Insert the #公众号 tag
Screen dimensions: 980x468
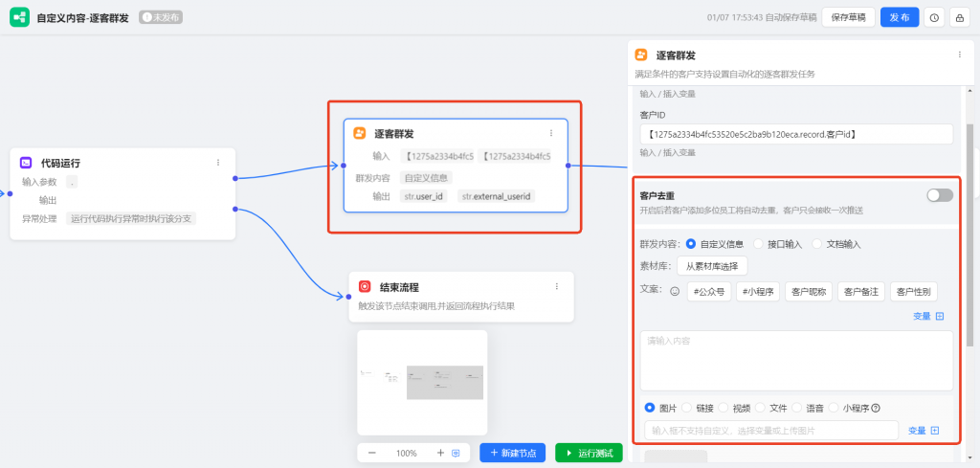(709, 292)
